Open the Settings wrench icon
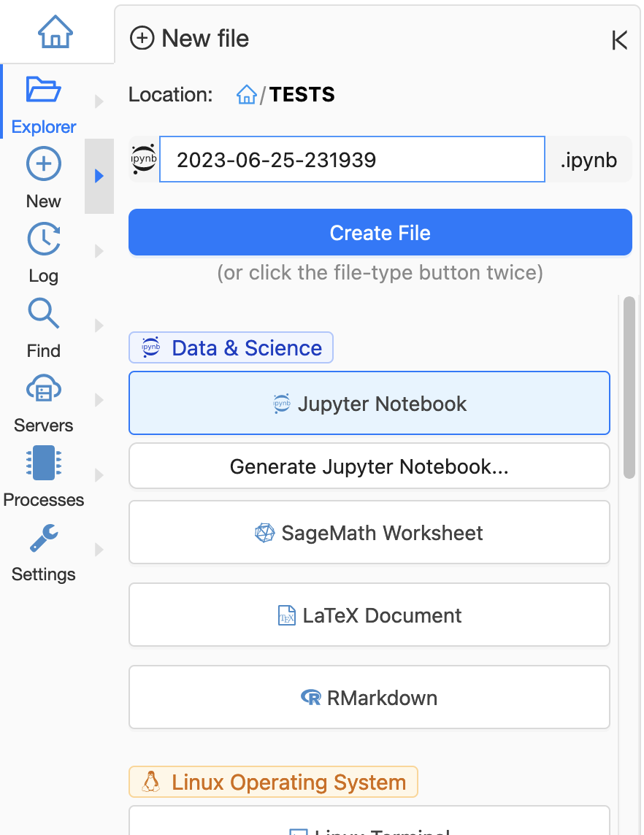 pyautogui.click(x=43, y=539)
